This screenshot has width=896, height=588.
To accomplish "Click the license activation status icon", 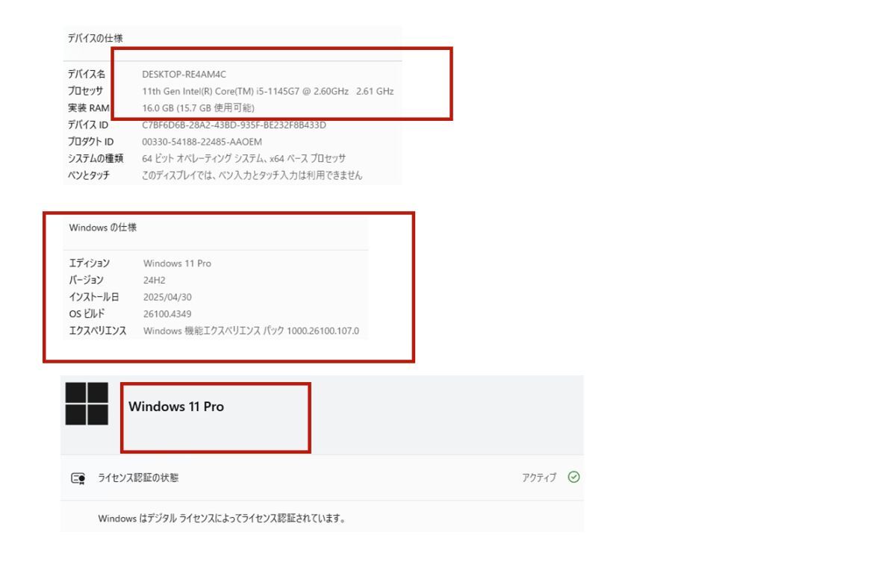I will point(78,478).
